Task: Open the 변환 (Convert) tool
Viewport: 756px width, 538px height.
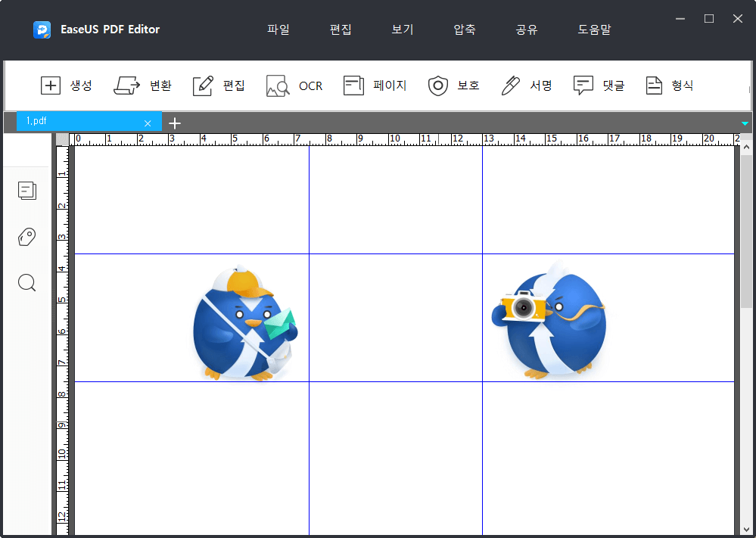Action: pyautogui.click(x=143, y=85)
